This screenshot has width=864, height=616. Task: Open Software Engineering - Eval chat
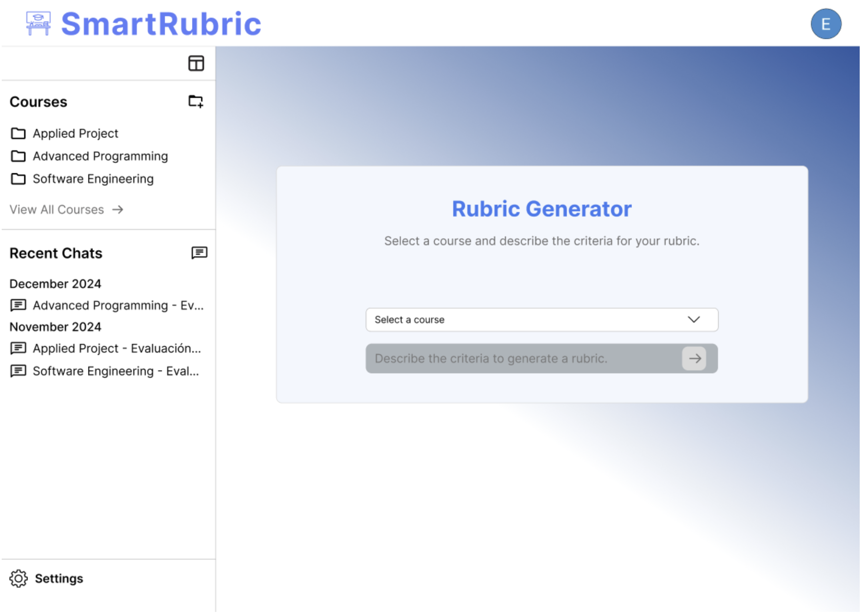115,371
